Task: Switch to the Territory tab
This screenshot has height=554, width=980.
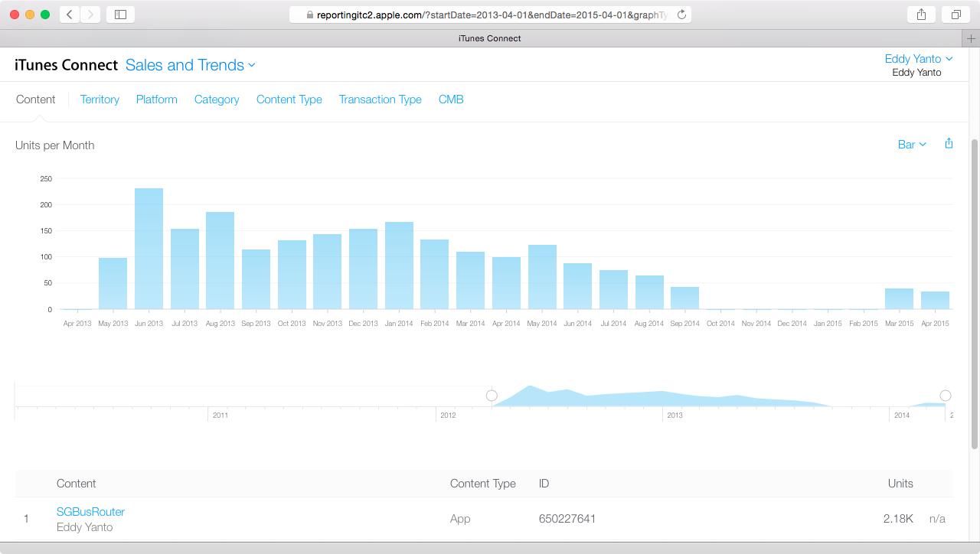Action: 100,99
